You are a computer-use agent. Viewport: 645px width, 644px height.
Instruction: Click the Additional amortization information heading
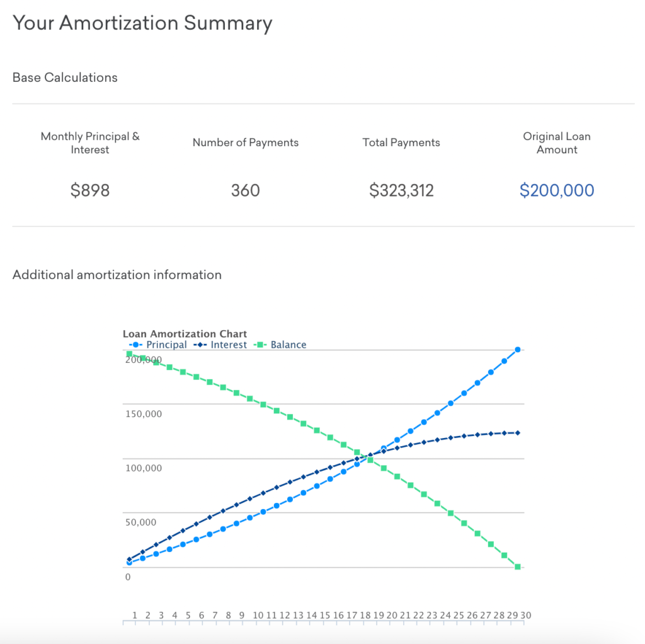pyautogui.click(x=117, y=275)
